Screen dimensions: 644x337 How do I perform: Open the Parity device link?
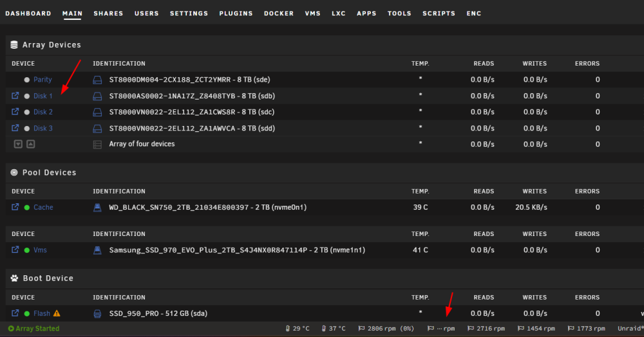tap(43, 80)
